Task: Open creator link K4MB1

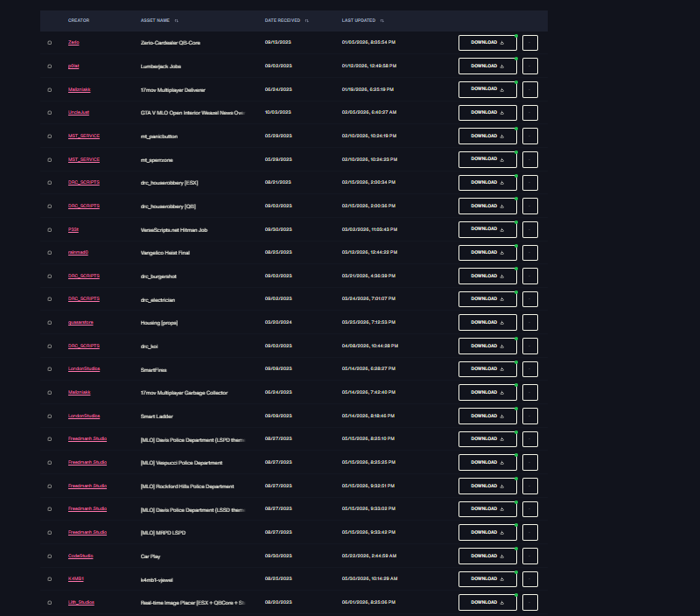Action: [x=76, y=579]
